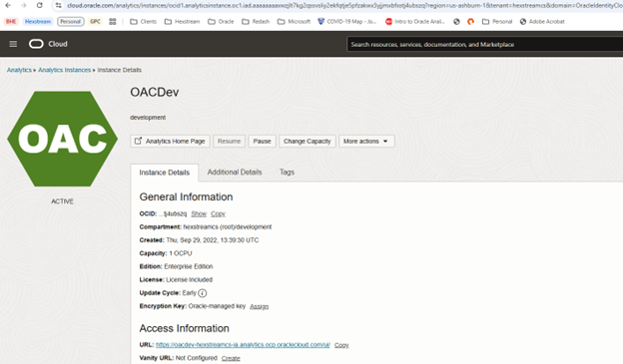Open the Personal bookmarks folder on right
This screenshot has width=623, height=364.
tap(497, 21)
